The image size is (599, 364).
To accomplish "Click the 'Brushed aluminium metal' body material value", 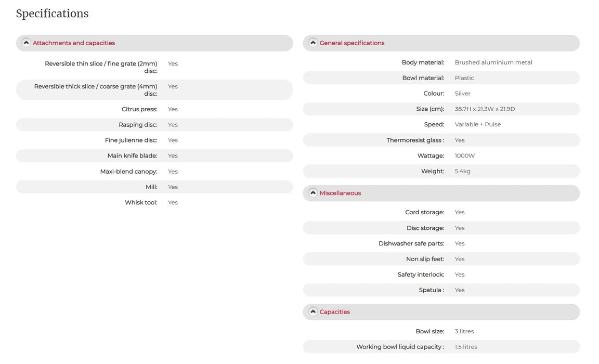I will [x=493, y=62].
